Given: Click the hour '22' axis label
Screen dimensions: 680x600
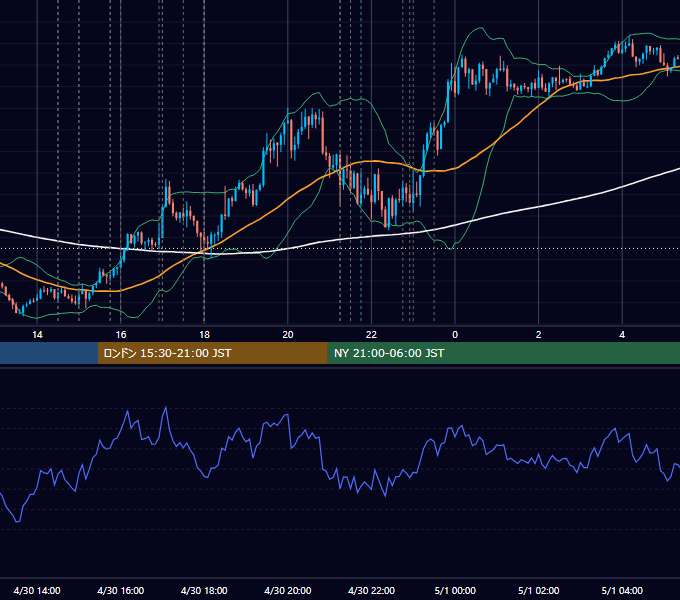Looking at the screenshot, I should 371,334.
